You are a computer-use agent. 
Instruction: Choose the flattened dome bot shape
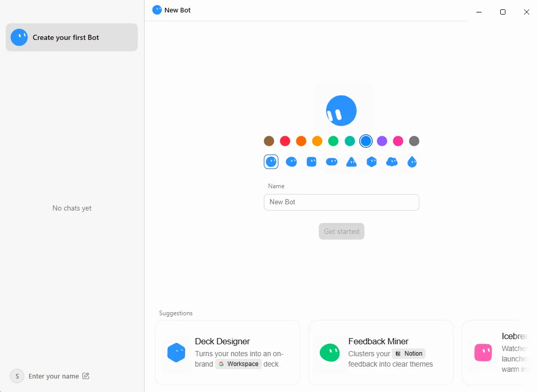pyautogui.click(x=291, y=162)
